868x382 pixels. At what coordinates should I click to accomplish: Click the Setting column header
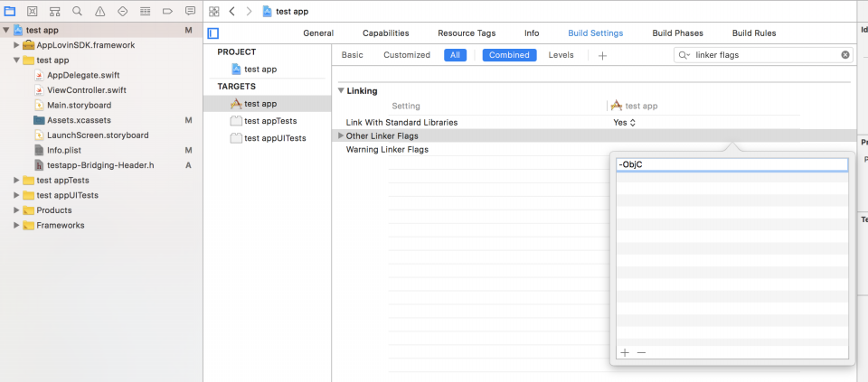pos(406,106)
